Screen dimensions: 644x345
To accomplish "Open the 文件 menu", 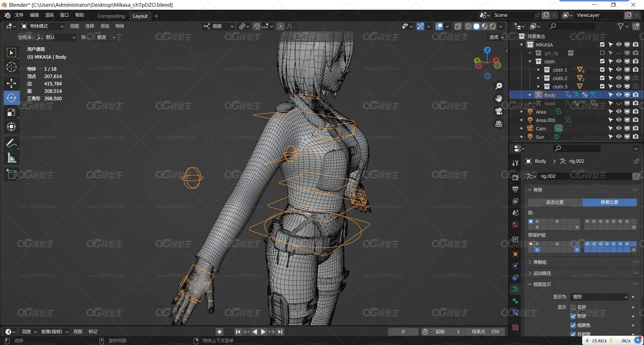I will (x=19, y=15).
